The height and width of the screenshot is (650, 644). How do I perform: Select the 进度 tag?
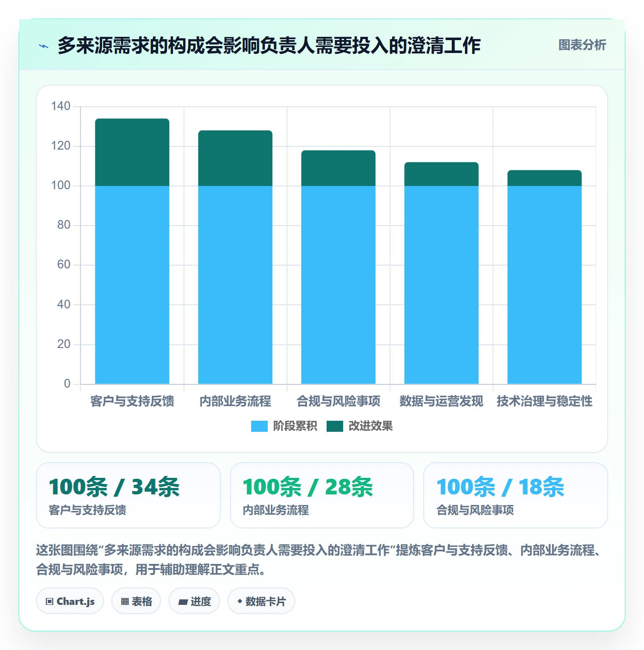[x=194, y=601]
